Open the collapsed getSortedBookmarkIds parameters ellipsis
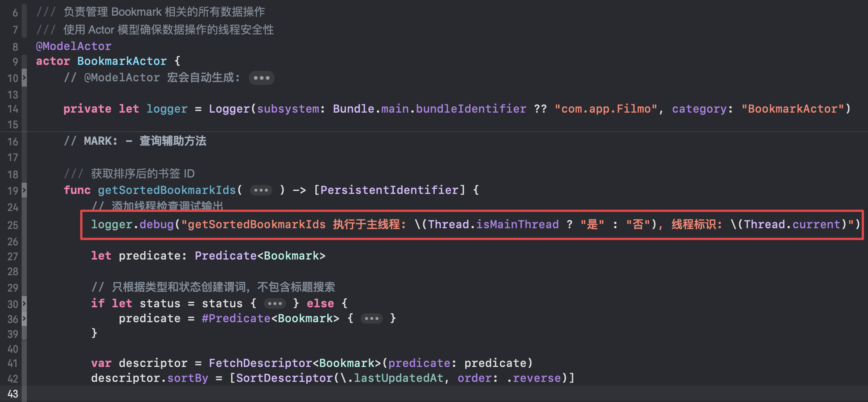This screenshot has width=868, height=402. (x=261, y=190)
